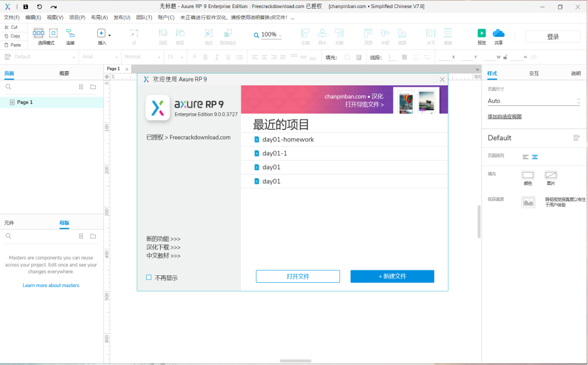Click the 插入 insert shape icon
Screen dimensions: 588x365
(101, 33)
